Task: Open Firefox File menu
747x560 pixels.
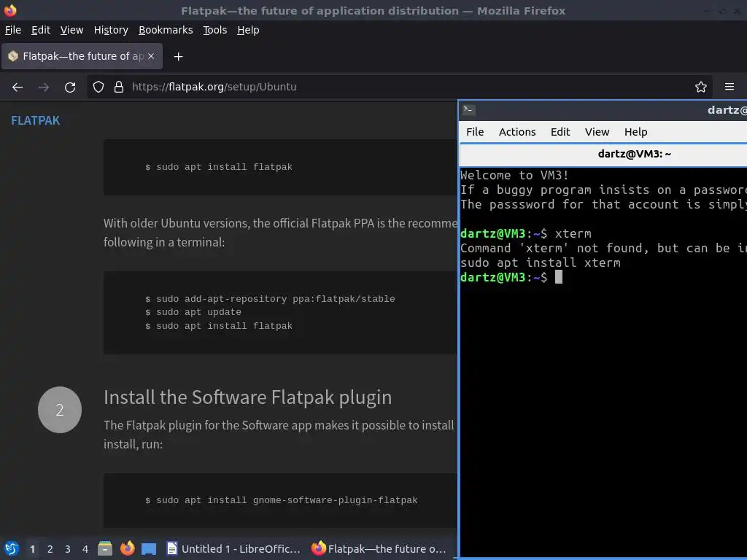Action: (x=13, y=30)
